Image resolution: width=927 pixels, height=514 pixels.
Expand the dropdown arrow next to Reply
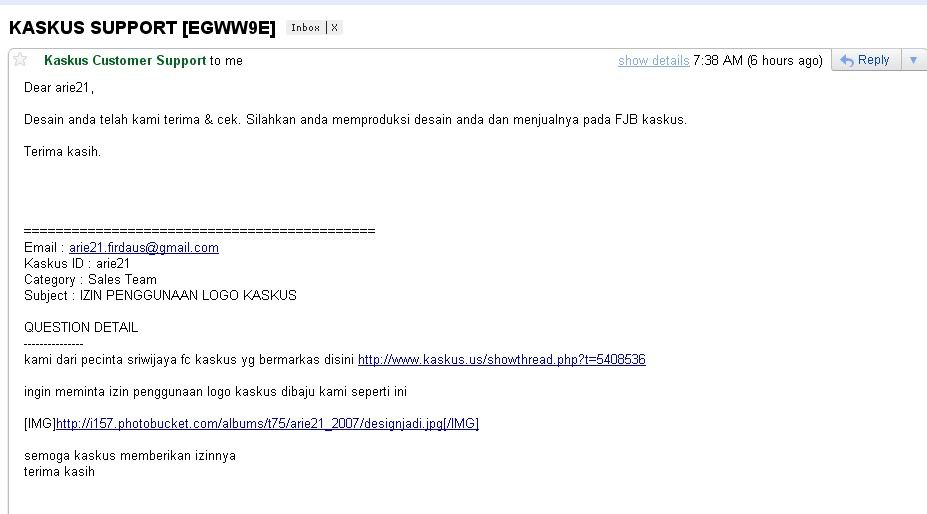pos(913,60)
